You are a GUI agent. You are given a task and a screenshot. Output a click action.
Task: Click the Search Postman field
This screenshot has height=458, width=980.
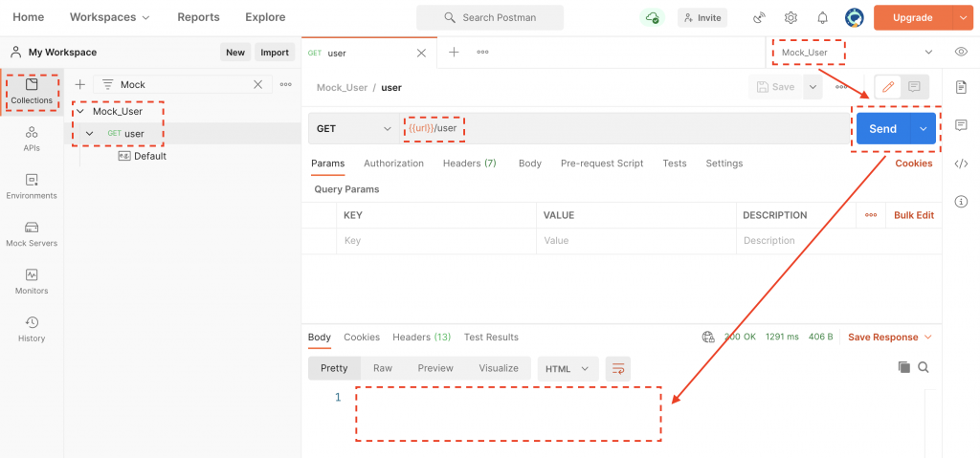pyautogui.click(x=490, y=17)
